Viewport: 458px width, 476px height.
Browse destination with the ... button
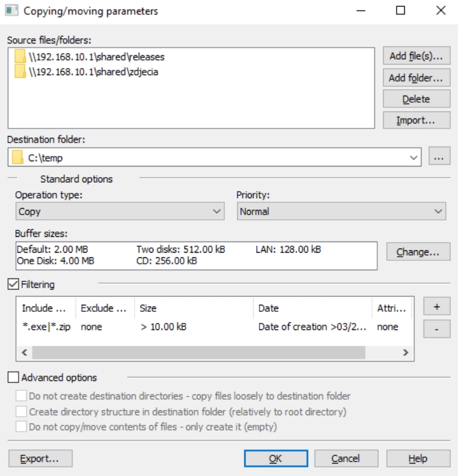(439, 157)
